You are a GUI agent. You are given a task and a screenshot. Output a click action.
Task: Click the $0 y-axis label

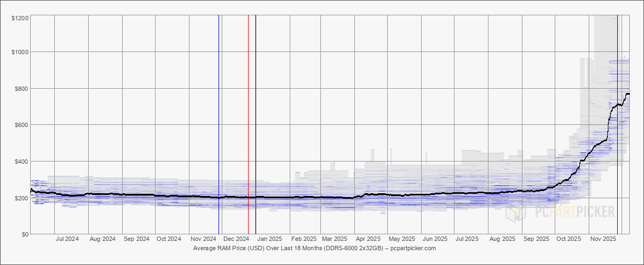click(25, 234)
